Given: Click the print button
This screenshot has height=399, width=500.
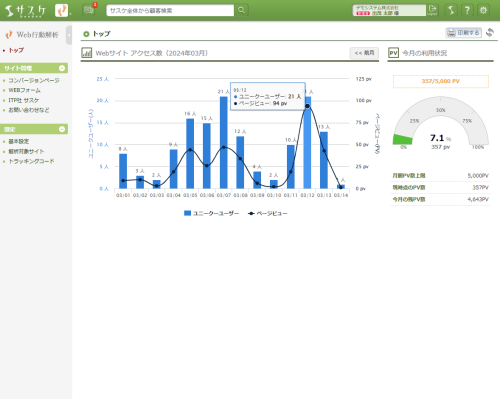Looking at the screenshot, I should tap(464, 33).
